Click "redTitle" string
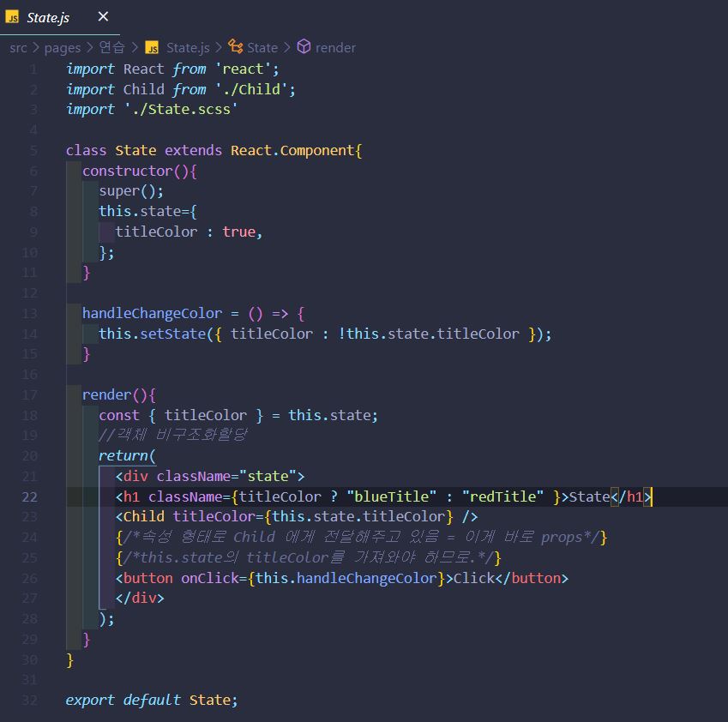Screen dimensions: 728x722 502,496
